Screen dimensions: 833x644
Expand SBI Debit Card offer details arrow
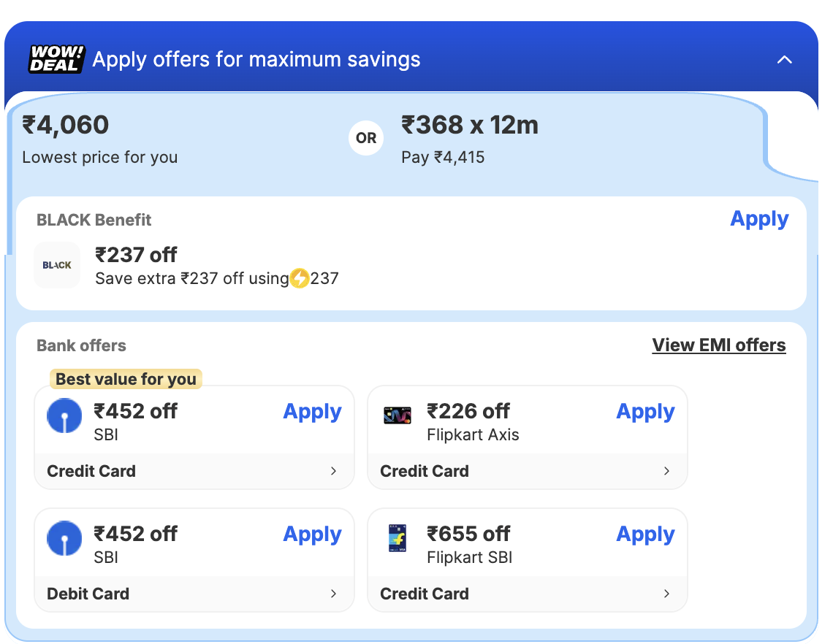coord(333,594)
